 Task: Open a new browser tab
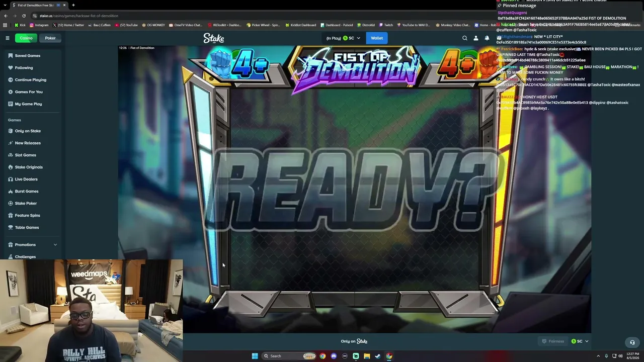coord(73,5)
